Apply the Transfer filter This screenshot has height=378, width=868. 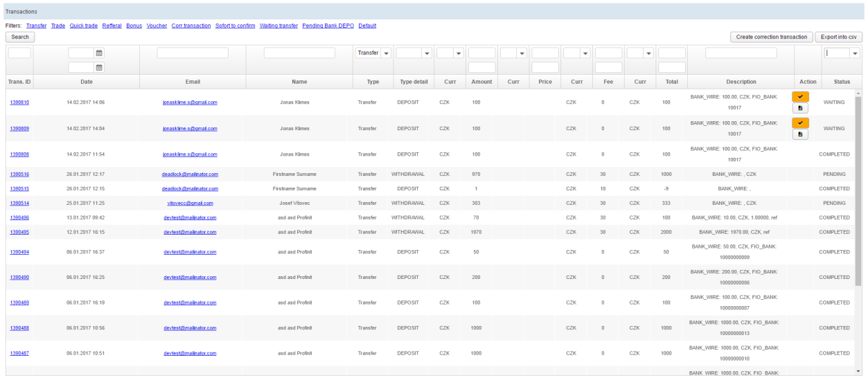tap(37, 26)
